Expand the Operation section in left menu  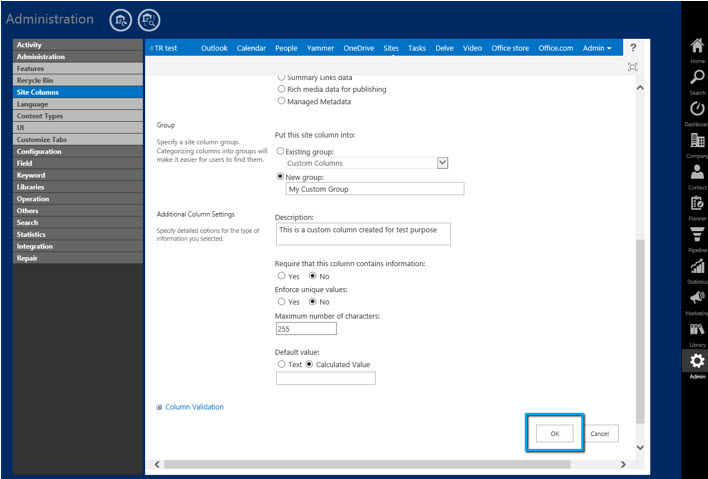pyautogui.click(x=78, y=199)
